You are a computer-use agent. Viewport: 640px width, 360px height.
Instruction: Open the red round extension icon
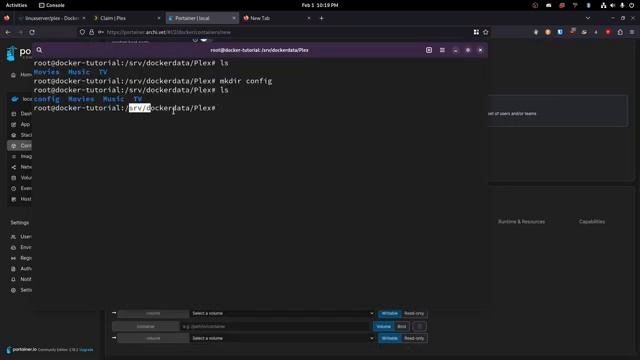pos(608,32)
